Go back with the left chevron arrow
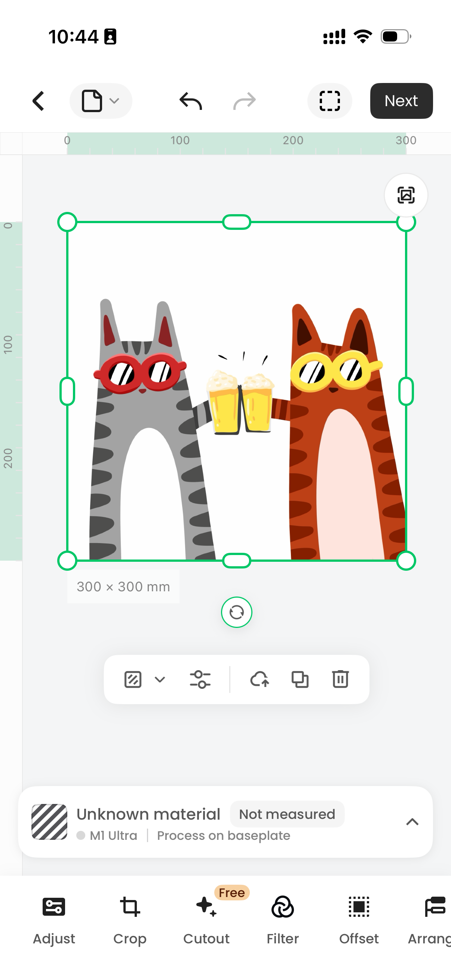 (x=39, y=101)
